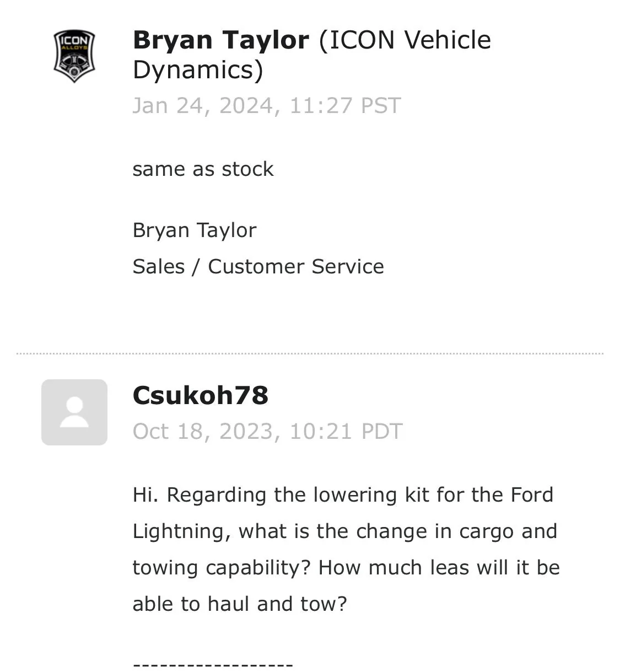The image size is (620, 672).
Task: Click Csukoh78's gray placeholder profile avatar
Action: pos(74,412)
